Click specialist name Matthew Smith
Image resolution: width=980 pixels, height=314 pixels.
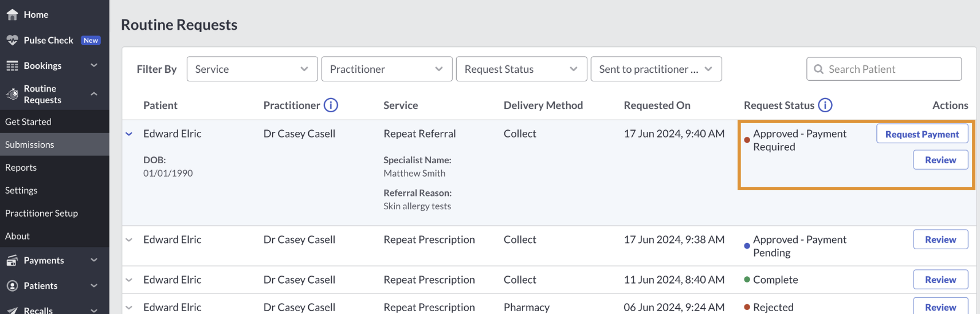click(414, 173)
